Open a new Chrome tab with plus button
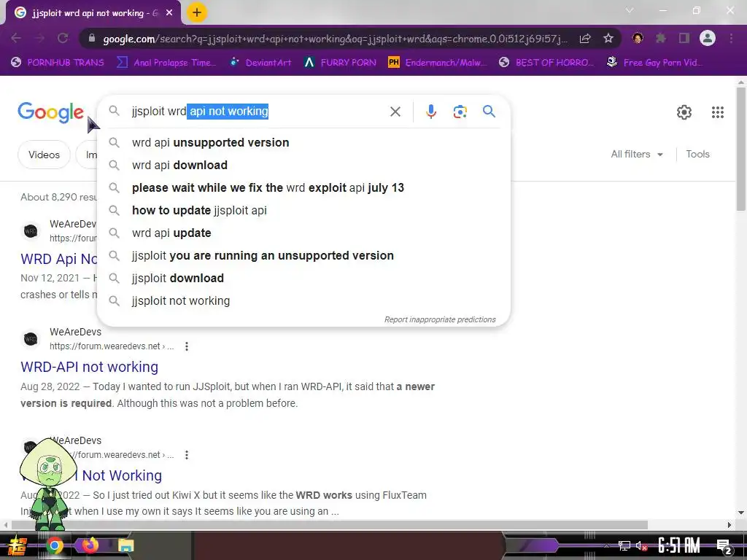Viewport: 747px width, 560px height. [197, 12]
